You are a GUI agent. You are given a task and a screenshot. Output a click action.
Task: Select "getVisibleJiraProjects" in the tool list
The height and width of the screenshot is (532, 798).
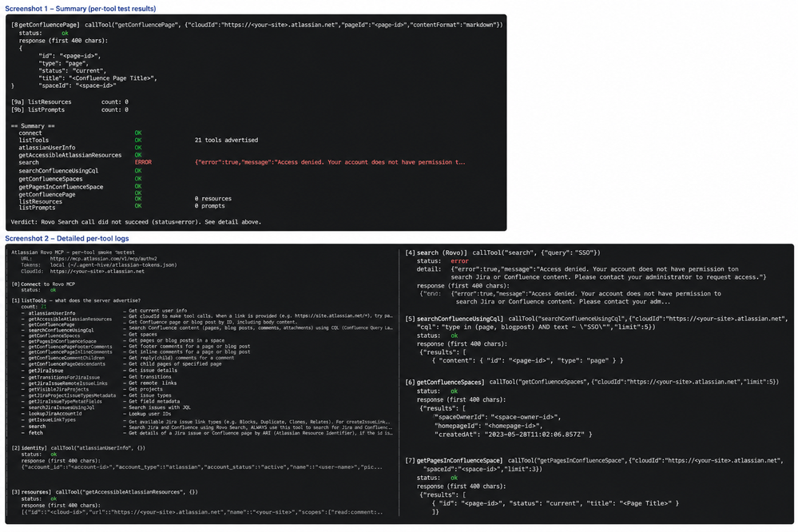coord(58,390)
